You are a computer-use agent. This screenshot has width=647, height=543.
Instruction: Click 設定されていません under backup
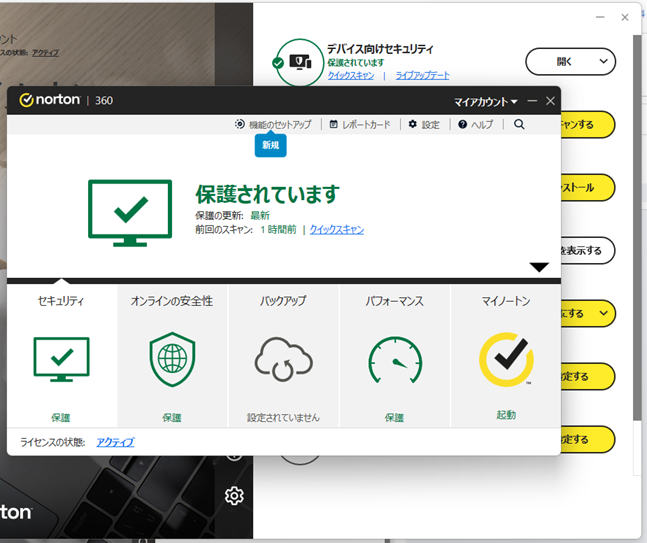point(283,418)
